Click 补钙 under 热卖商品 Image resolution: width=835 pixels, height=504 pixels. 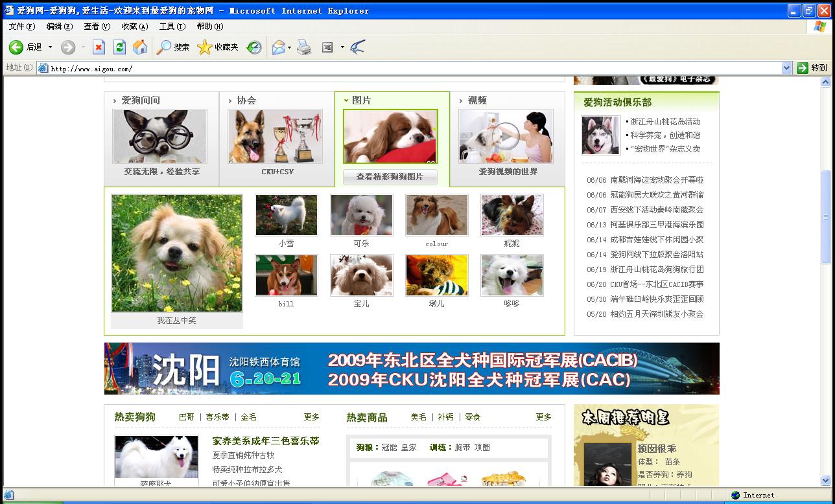tap(446, 417)
